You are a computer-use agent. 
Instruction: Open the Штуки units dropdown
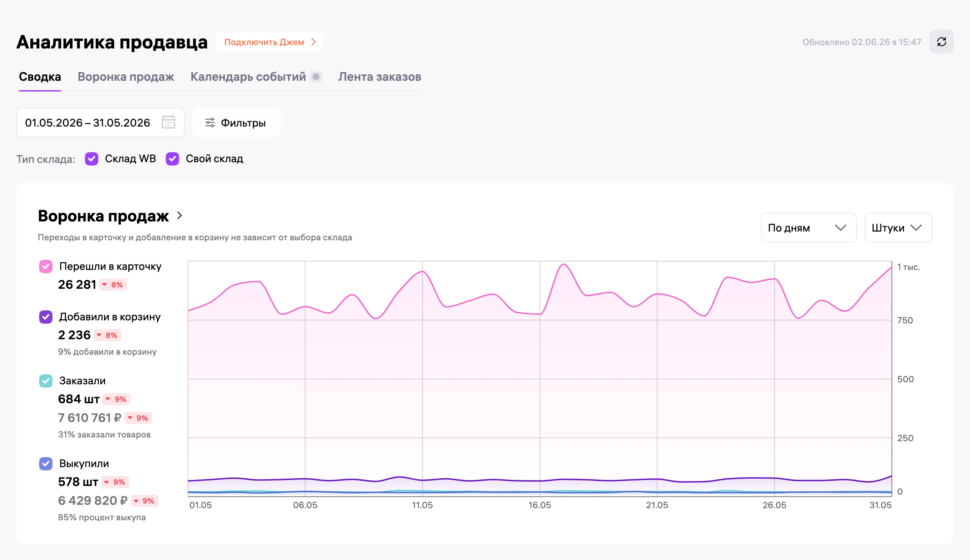point(898,228)
